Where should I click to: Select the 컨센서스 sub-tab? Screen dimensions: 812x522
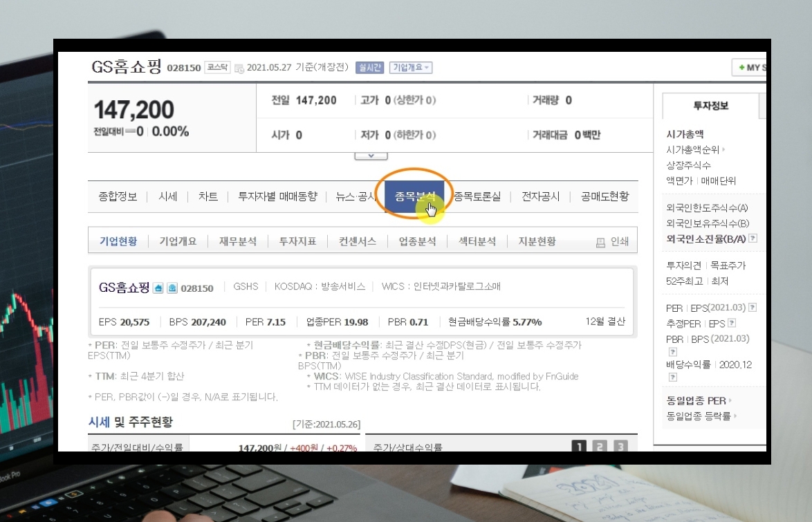[x=358, y=241]
